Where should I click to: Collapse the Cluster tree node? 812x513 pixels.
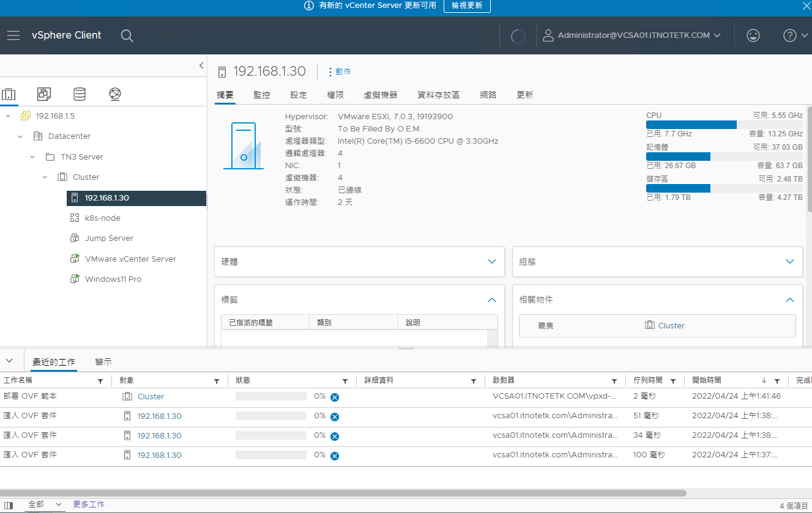click(x=45, y=177)
